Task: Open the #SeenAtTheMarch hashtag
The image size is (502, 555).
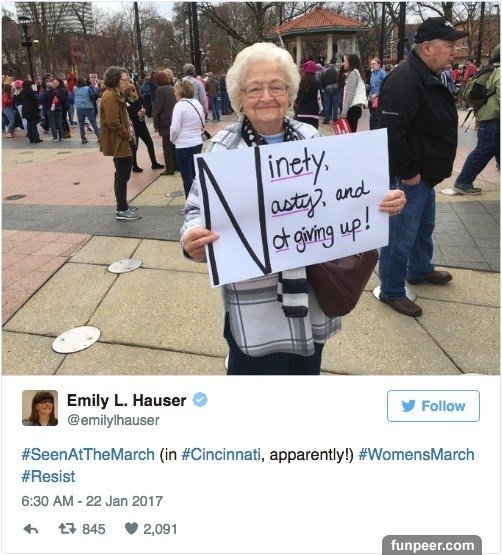Action: tap(88, 454)
